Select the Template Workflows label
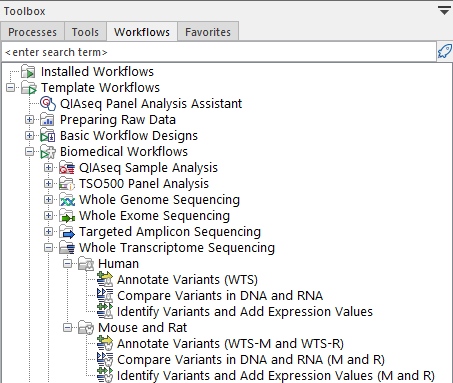453x383 pixels. point(100,88)
